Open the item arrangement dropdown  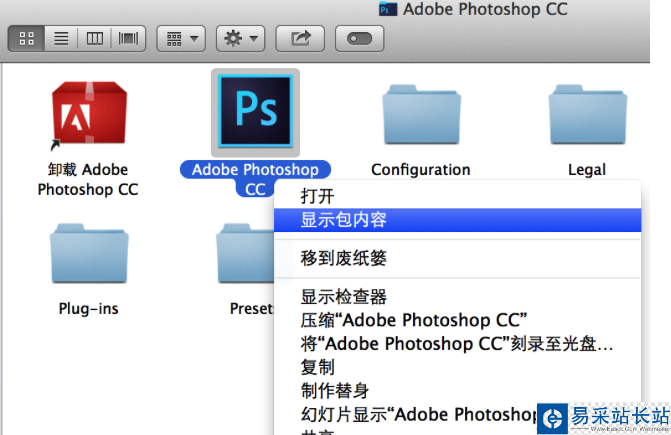point(181,38)
